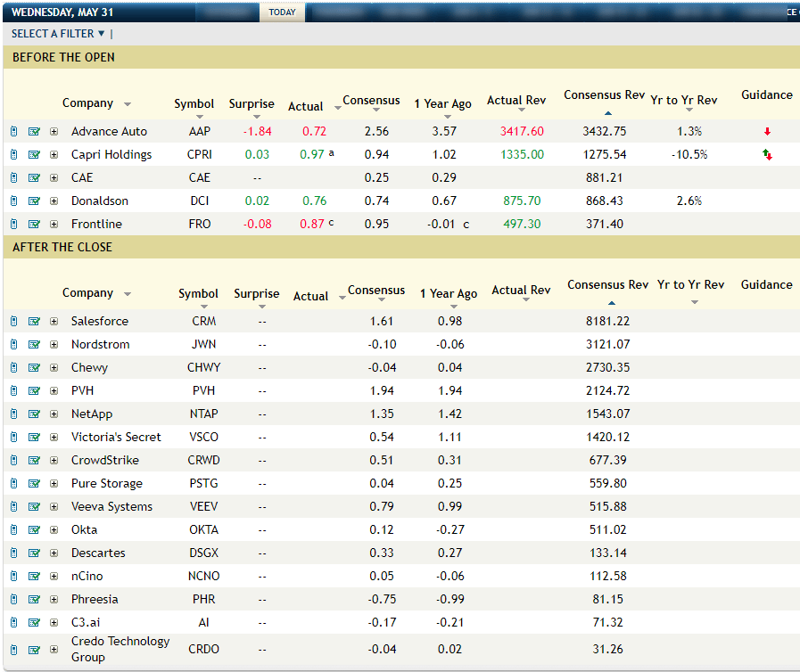Expand the Okta row plus box
The width and height of the screenshot is (800, 672).
[54, 529]
